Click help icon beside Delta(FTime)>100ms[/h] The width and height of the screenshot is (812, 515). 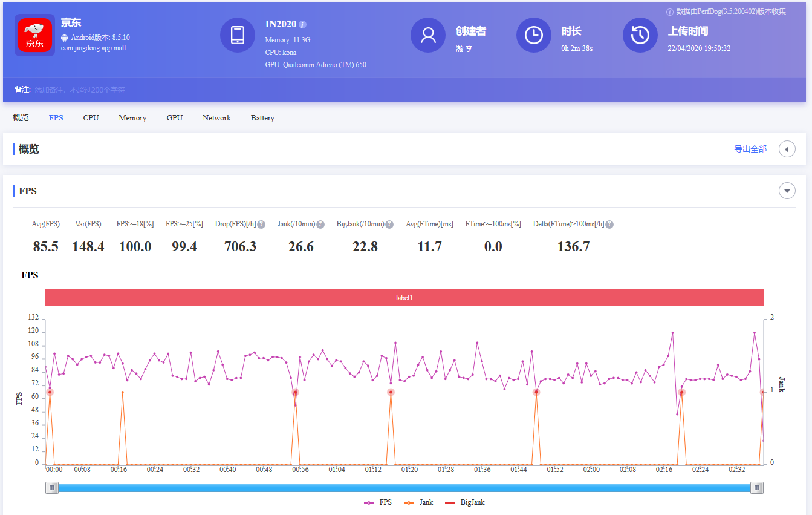(609, 225)
